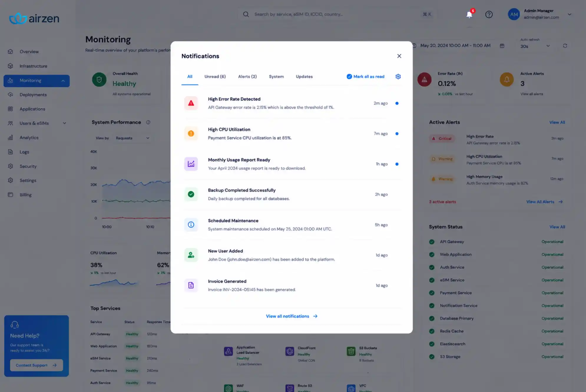Open notification settings gear icon
The image size is (586, 392).
[398, 77]
